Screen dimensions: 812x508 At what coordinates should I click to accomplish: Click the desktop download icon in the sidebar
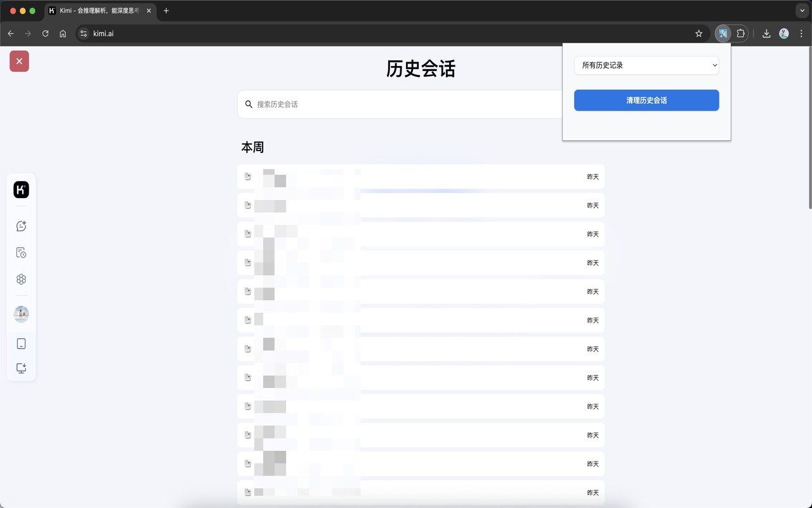coord(21,368)
